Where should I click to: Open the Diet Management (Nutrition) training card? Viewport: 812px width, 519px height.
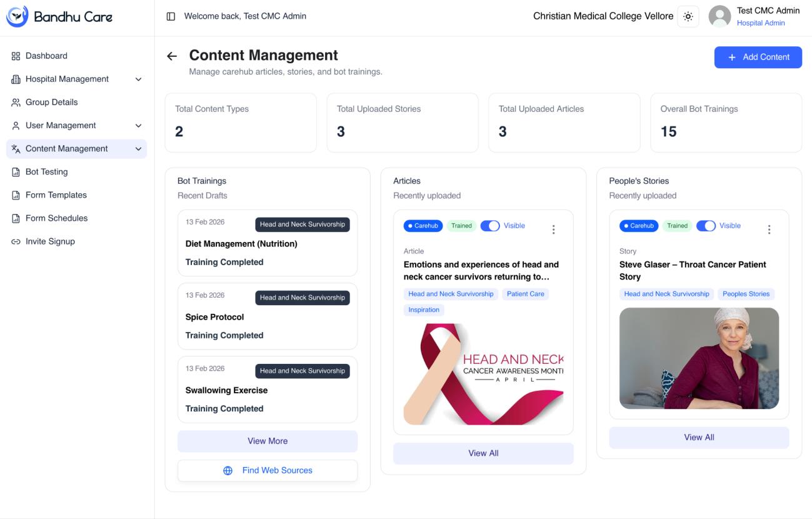(x=268, y=243)
